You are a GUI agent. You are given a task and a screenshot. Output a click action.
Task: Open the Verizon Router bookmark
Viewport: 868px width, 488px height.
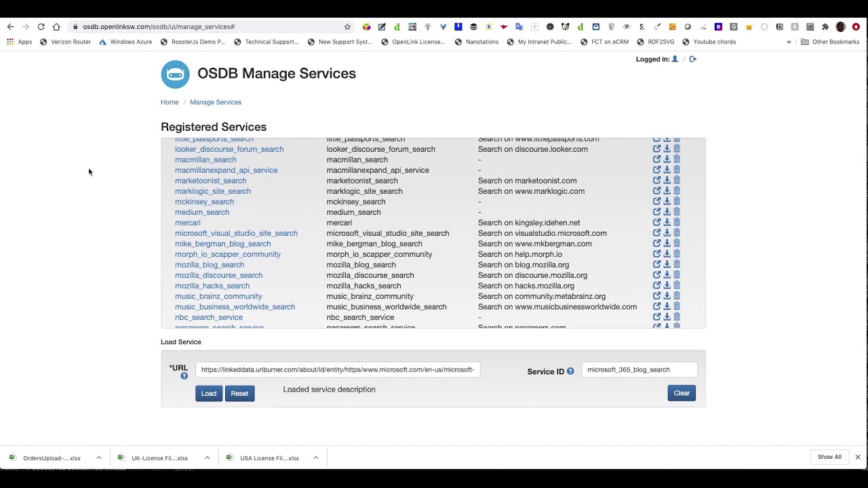pos(65,42)
